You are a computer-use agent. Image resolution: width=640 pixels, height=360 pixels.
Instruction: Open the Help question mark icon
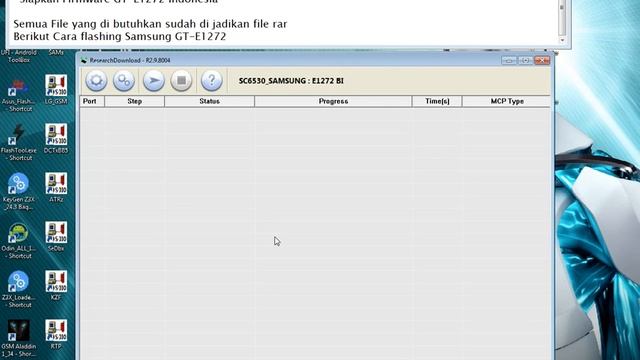pos(211,80)
